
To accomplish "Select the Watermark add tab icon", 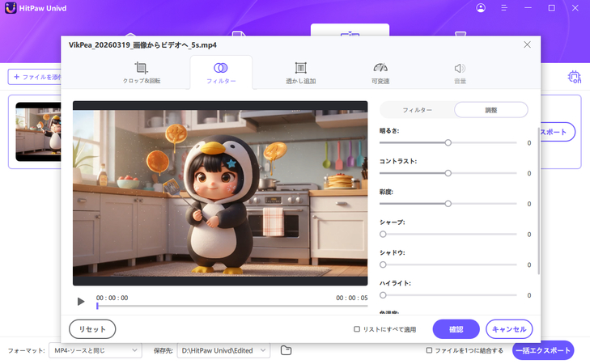I will tap(300, 69).
